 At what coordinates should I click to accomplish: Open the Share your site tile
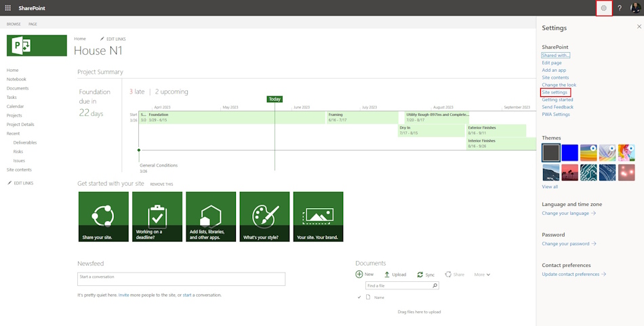(x=104, y=217)
